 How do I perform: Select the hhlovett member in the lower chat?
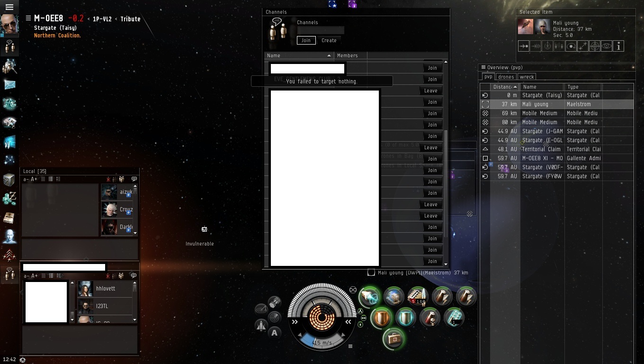(x=106, y=289)
